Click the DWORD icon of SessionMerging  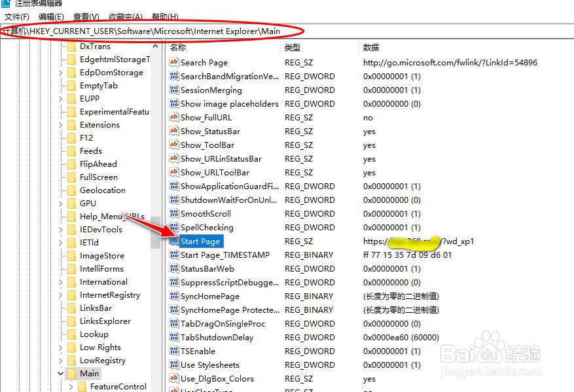click(174, 89)
